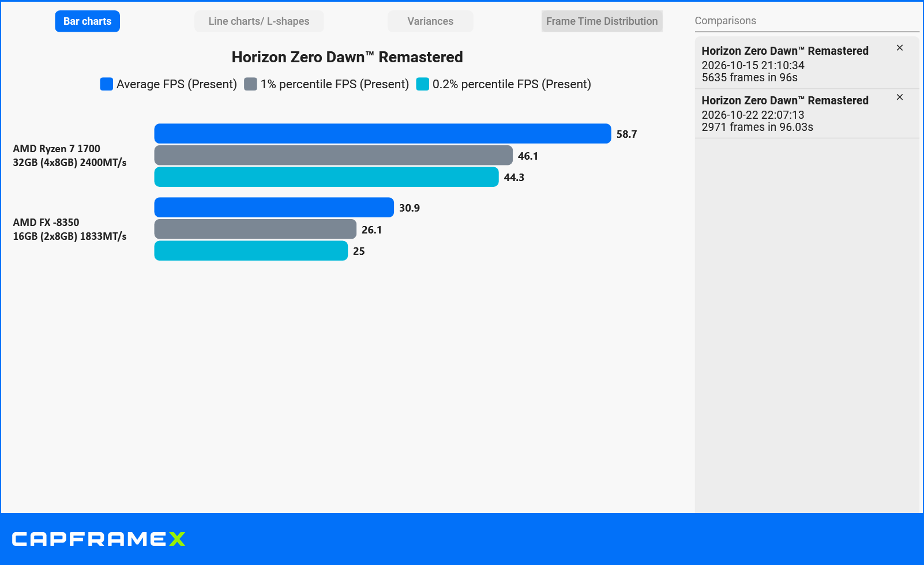Click the 0.2% percentile FPS (Present) legend text
Screen dimensions: 924x565
click(512, 84)
